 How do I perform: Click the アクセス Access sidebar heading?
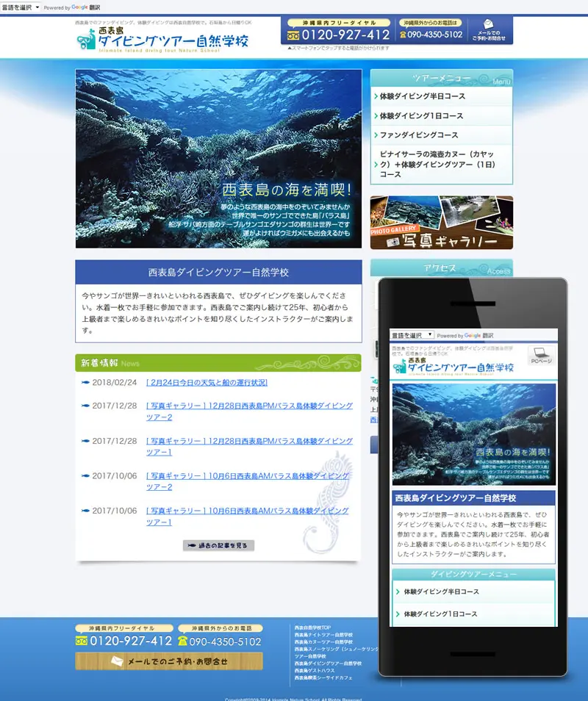pyautogui.click(x=441, y=267)
